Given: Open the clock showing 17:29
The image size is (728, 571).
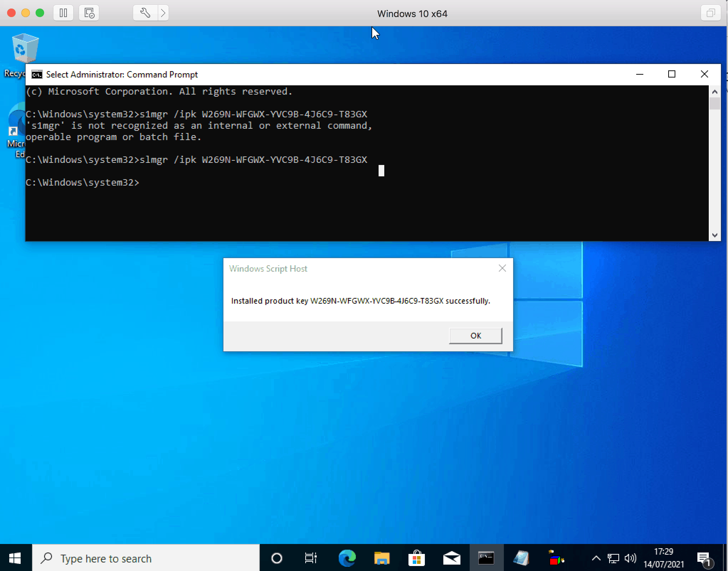Looking at the screenshot, I should point(664,558).
